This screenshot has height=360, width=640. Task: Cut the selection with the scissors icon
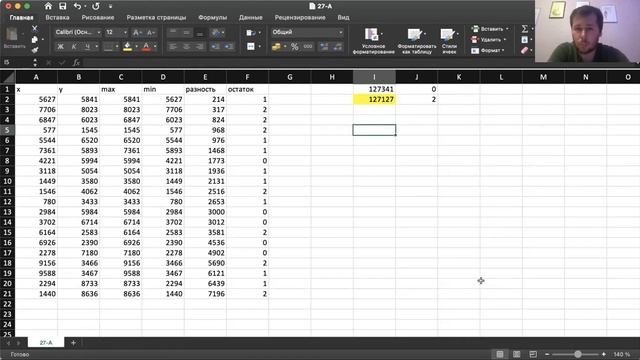tap(35, 28)
